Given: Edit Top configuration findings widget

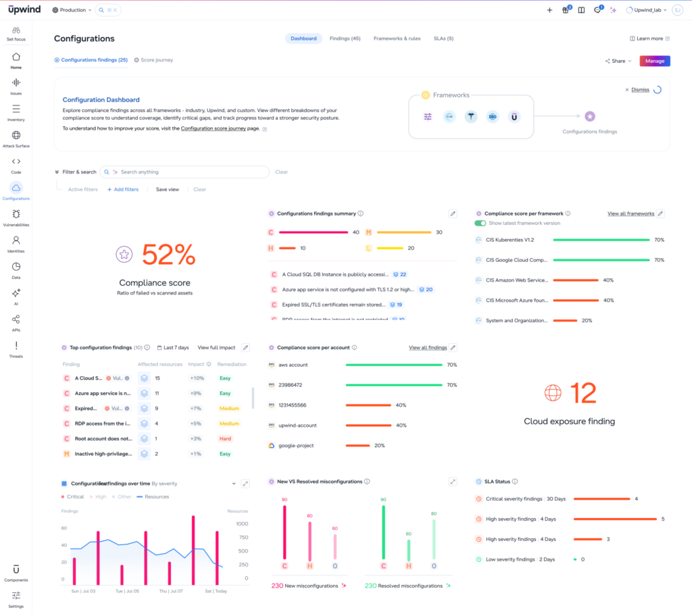Looking at the screenshot, I should point(246,348).
